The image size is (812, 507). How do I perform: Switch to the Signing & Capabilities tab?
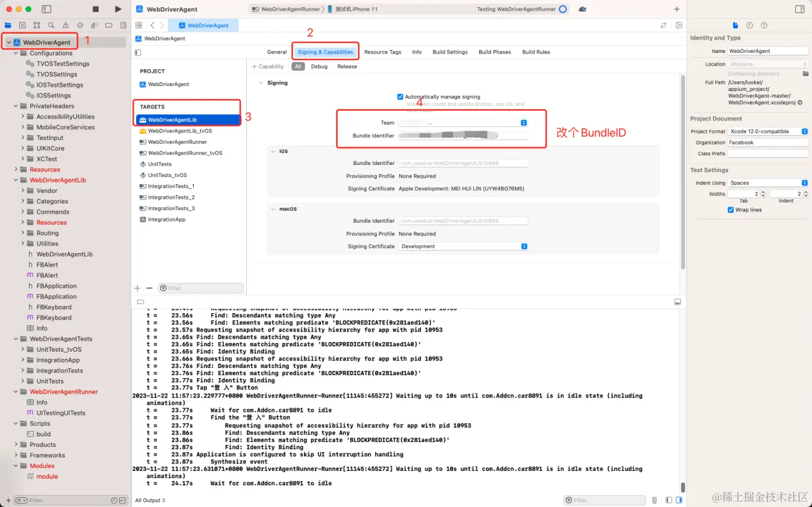point(326,52)
